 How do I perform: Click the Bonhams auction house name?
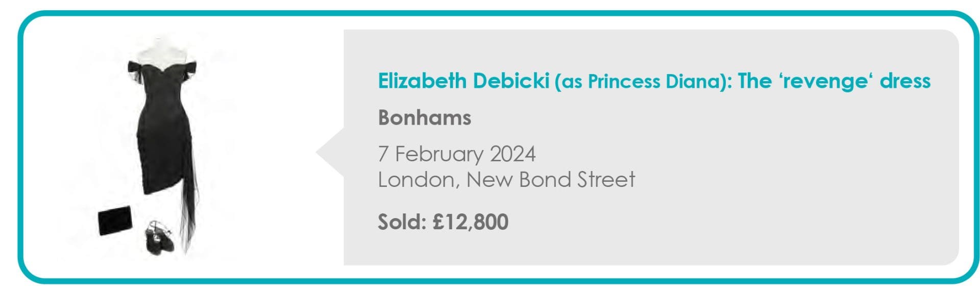pyautogui.click(x=424, y=118)
